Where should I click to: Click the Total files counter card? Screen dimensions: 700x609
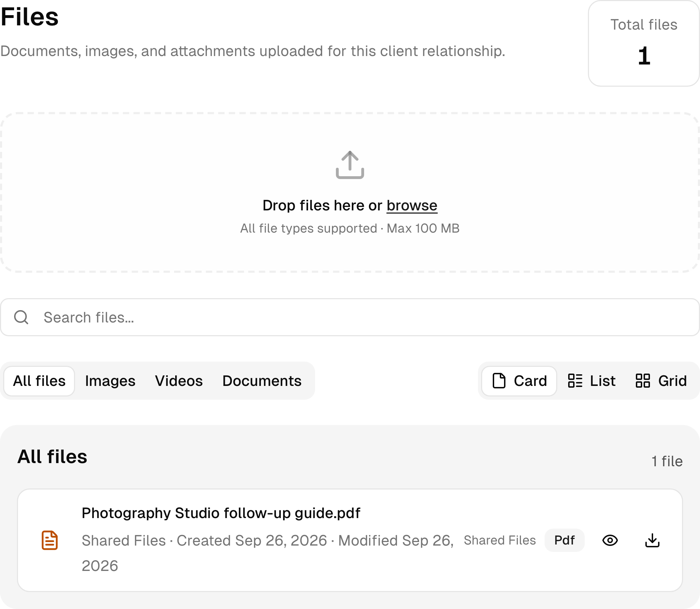point(644,43)
